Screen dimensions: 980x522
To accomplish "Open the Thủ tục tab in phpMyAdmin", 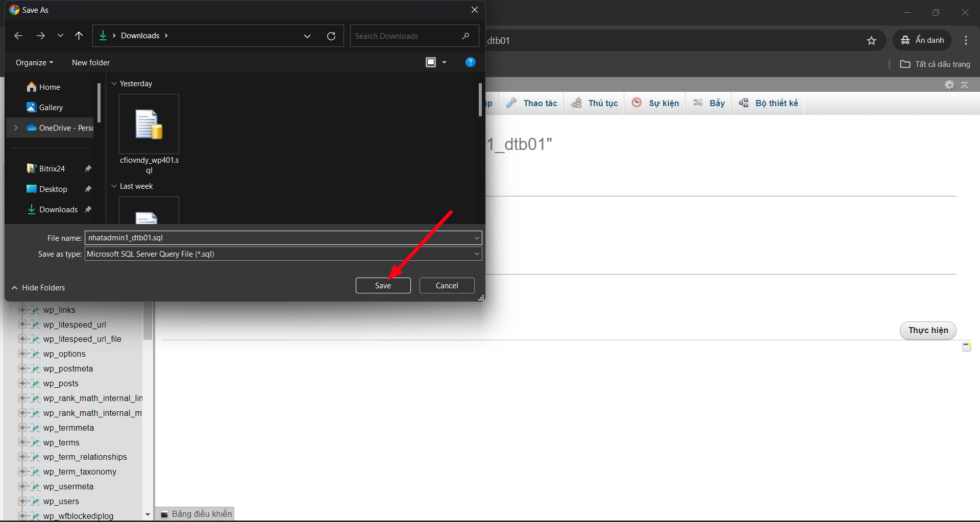I will (x=595, y=103).
